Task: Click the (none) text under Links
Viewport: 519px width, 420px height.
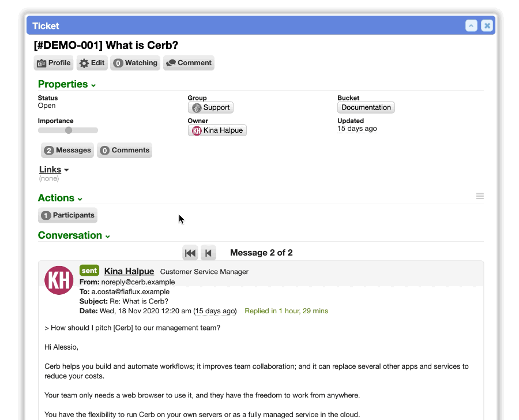Action: pyautogui.click(x=49, y=179)
